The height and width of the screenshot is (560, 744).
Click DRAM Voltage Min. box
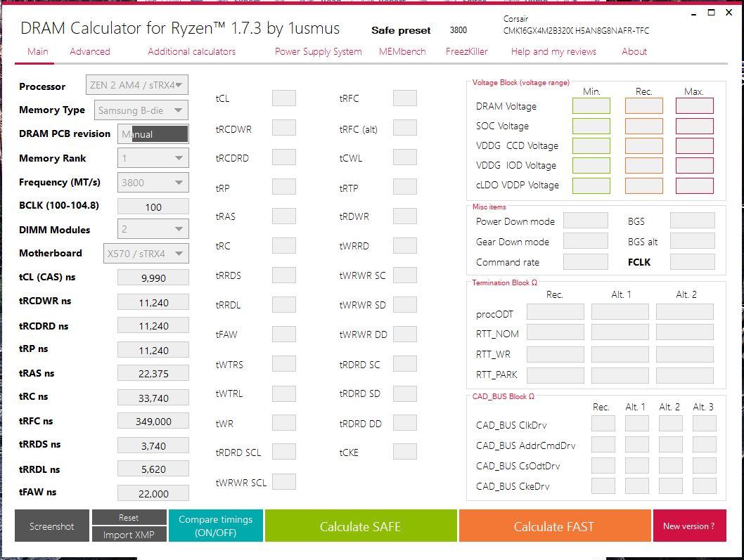pos(591,105)
